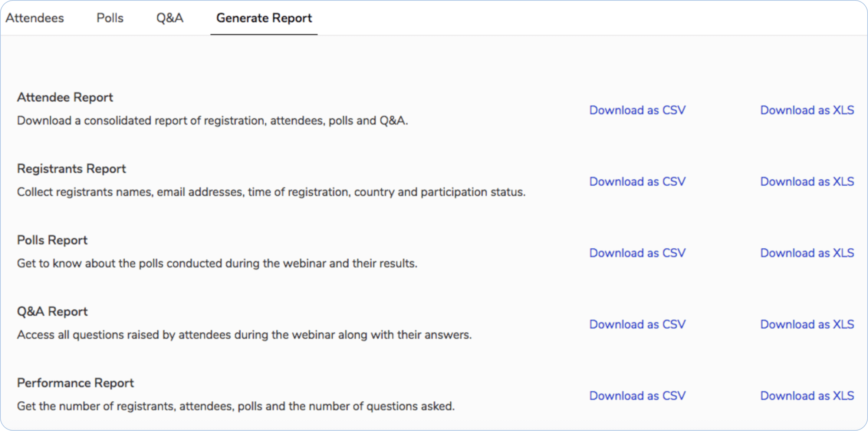868x431 pixels.
Task: Go to the Q&A tab
Action: click(x=170, y=18)
